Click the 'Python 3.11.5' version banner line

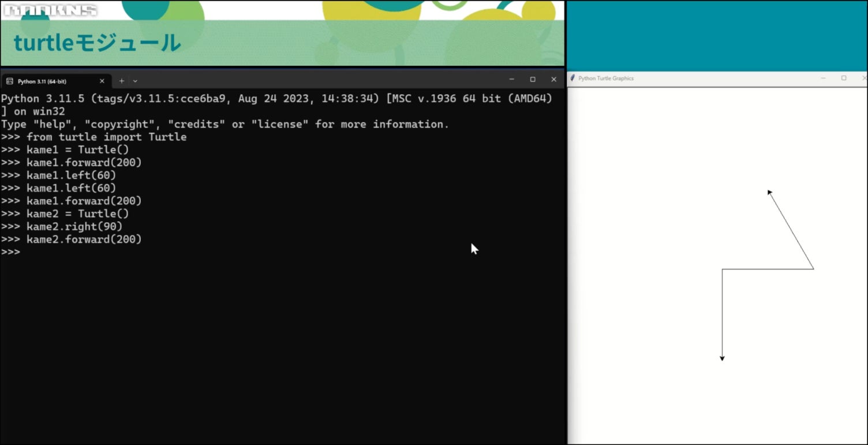[x=276, y=99]
